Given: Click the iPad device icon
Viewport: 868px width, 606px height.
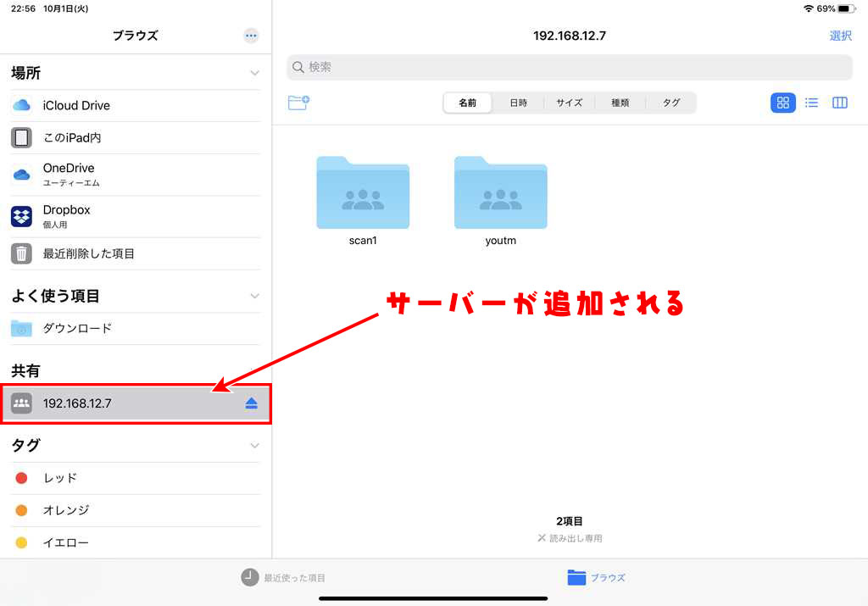Looking at the screenshot, I should 21,138.
